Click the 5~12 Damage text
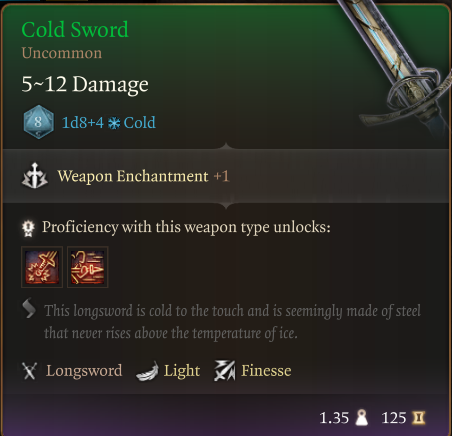The width and height of the screenshot is (452, 436). pyautogui.click(x=85, y=84)
